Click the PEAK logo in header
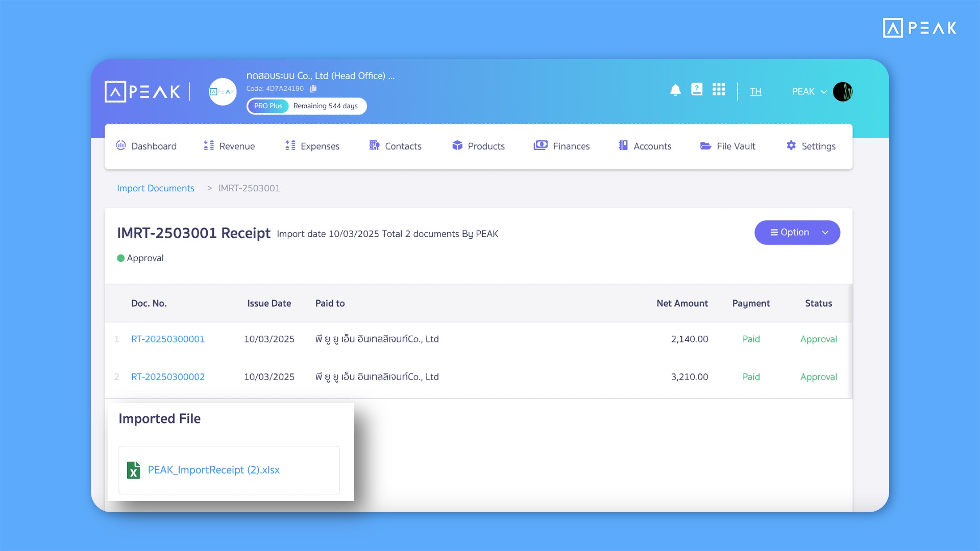This screenshot has width=980, height=551. [x=143, y=92]
